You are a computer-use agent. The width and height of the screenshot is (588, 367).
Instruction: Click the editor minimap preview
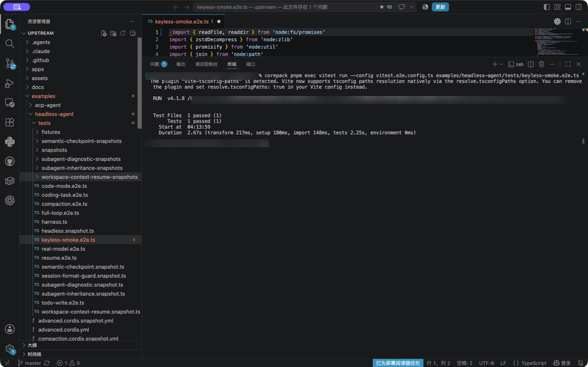point(557,42)
